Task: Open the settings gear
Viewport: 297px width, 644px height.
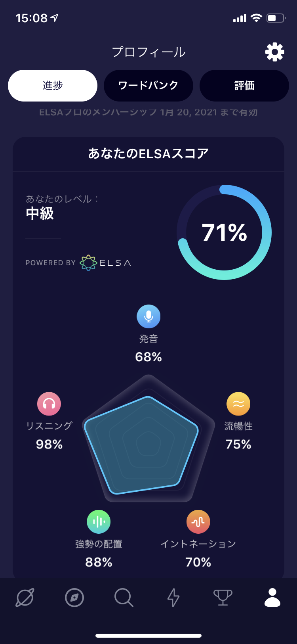Action: coord(274,52)
